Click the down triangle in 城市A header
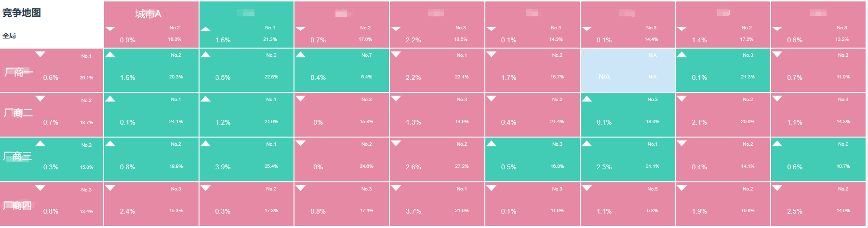The height and width of the screenshot is (228, 868). click(x=110, y=29)
